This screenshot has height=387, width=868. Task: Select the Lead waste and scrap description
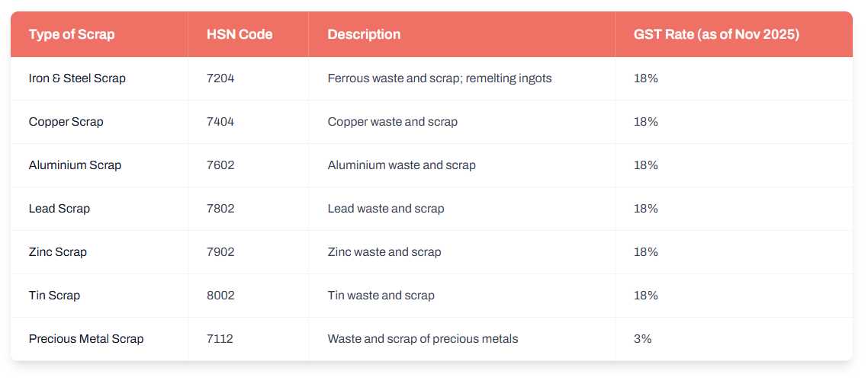386,209
